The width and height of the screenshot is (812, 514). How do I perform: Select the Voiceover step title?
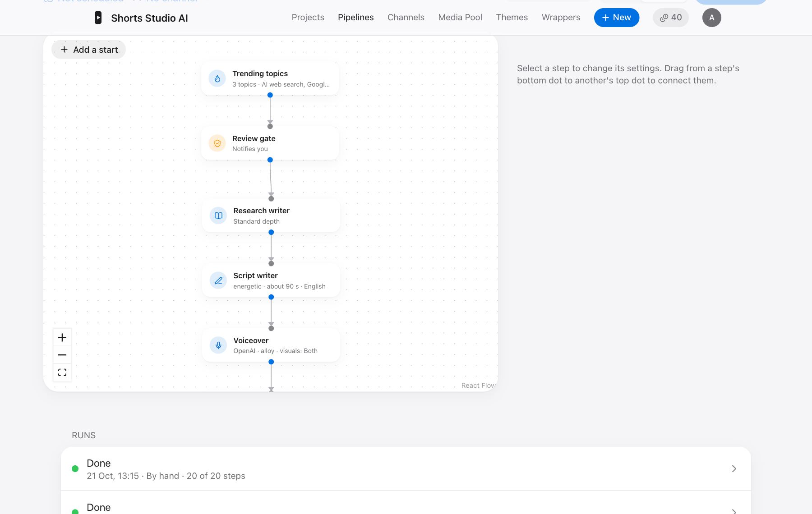coord(251,340)
